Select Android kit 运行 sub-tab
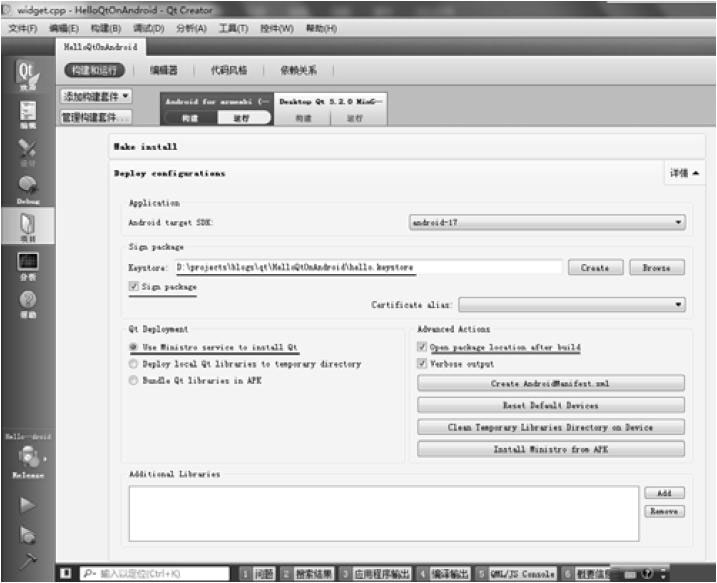 pyautogui.click(x=242, y=118)
